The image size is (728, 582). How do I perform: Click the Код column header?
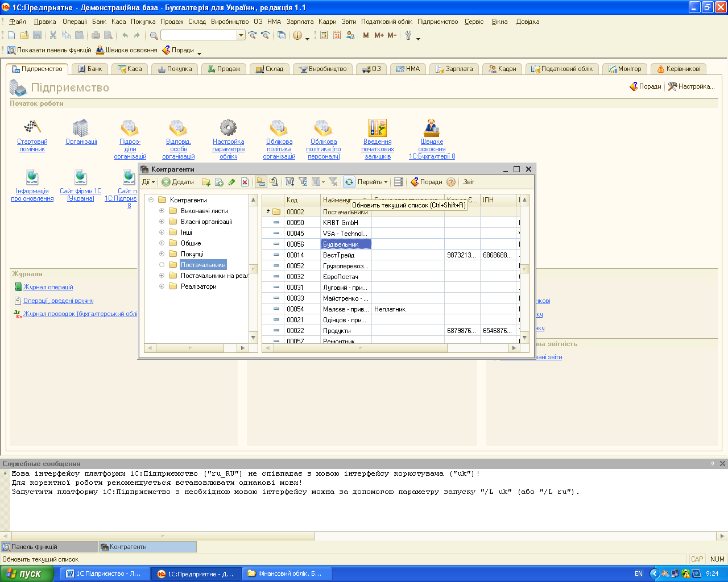pyautogui.click(x=301, y=200)
